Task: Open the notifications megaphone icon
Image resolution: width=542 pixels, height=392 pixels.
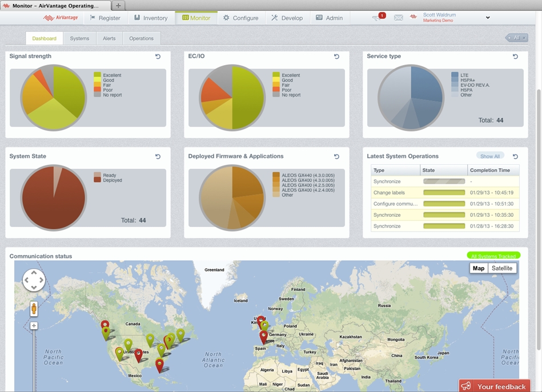Action: pyautogui.click(x=377, y=18)
